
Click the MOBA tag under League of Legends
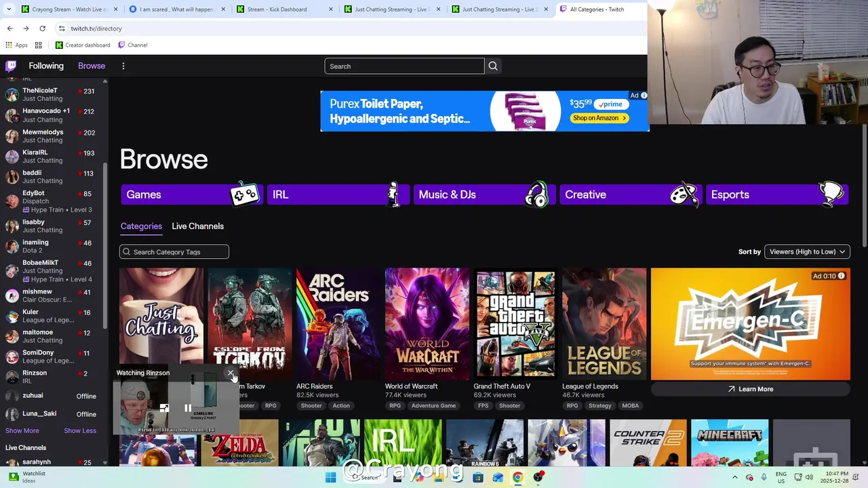[x=630, y=406]
